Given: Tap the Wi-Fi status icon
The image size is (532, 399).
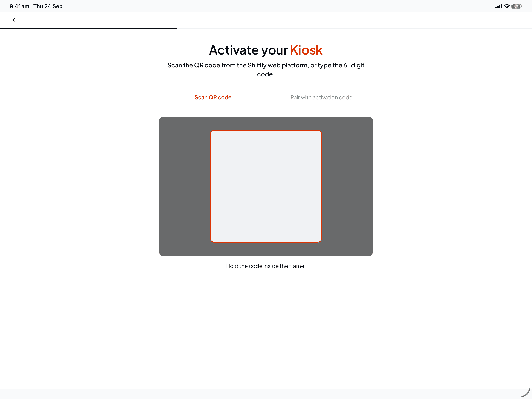Looking at the screenshot, I should [x=507, y=6].
